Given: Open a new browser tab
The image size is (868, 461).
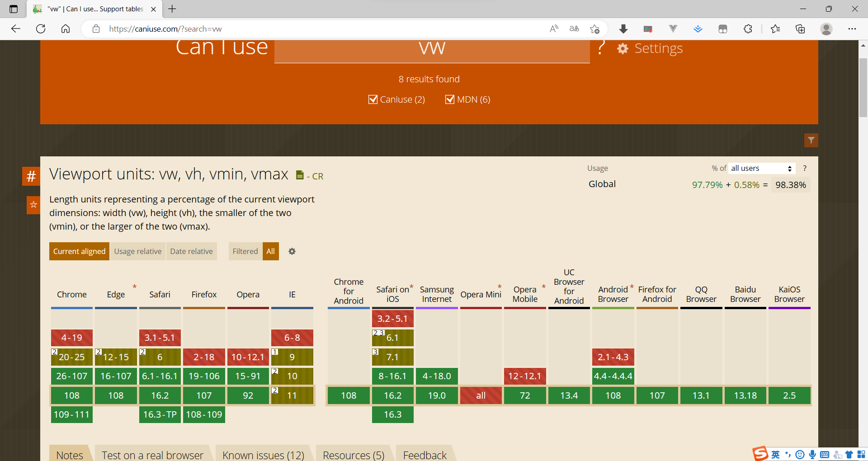Looking at the screenshot, I should pyautogui.click(x=172, y=9).
